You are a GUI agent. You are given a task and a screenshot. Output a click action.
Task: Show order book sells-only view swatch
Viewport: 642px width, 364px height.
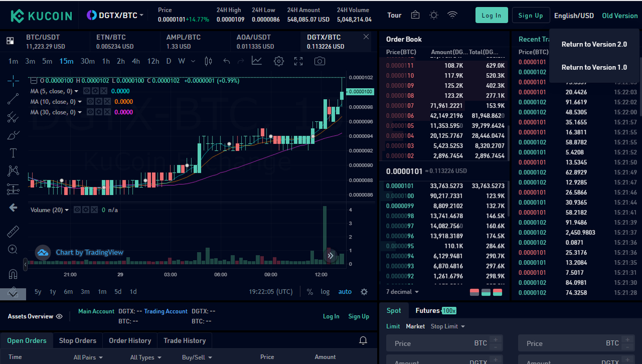coord(475,292)
